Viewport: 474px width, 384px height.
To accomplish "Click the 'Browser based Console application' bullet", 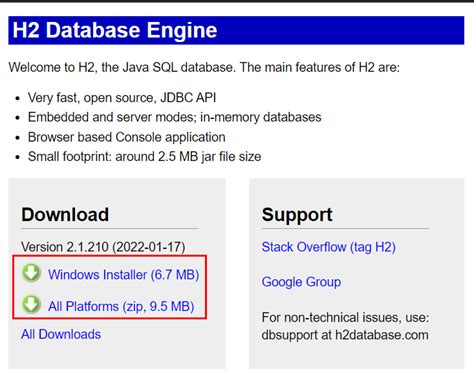I will [x=127, y=137].
